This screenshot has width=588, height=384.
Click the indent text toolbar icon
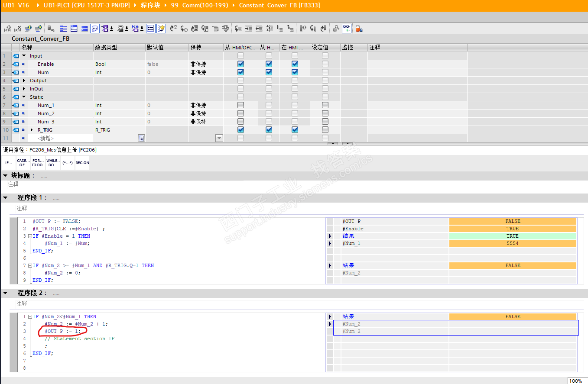pos(248,29)
